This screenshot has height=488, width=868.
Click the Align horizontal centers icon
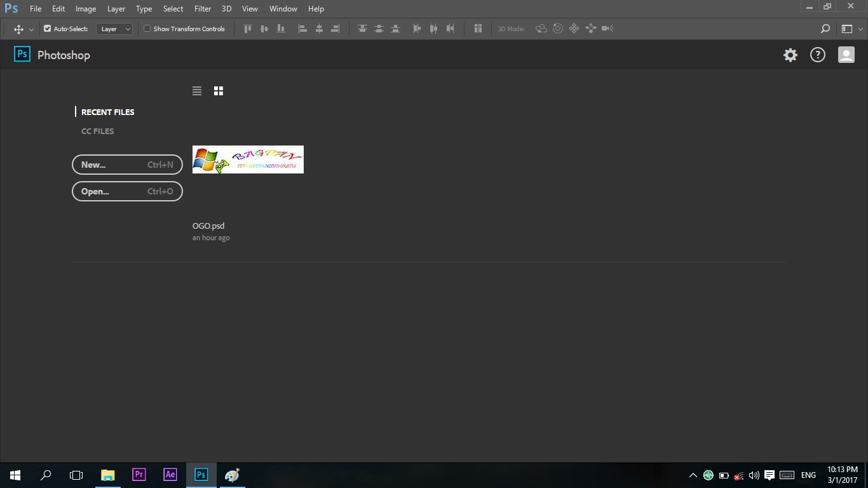(320, 29)
